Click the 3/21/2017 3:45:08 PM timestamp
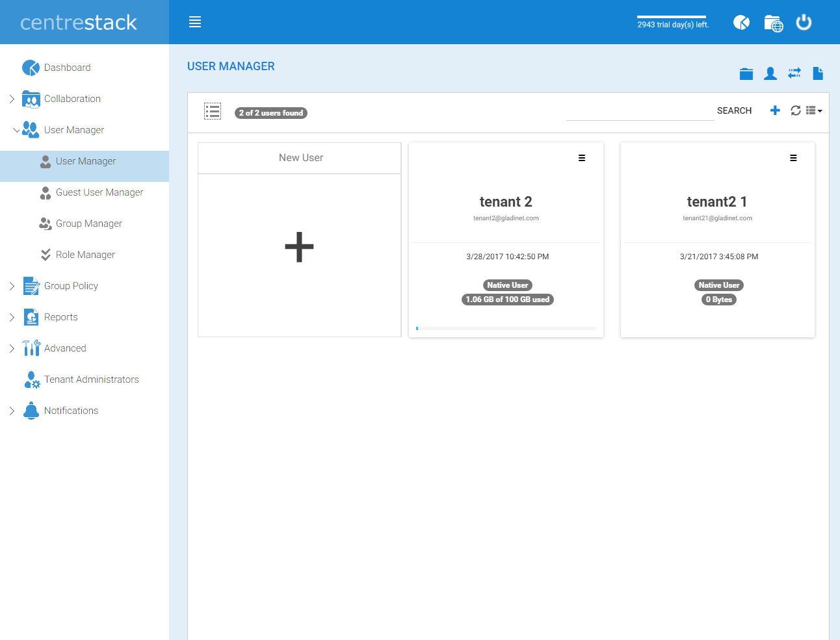Viewport: 840px width, 640px height. [x=719, y=257]
